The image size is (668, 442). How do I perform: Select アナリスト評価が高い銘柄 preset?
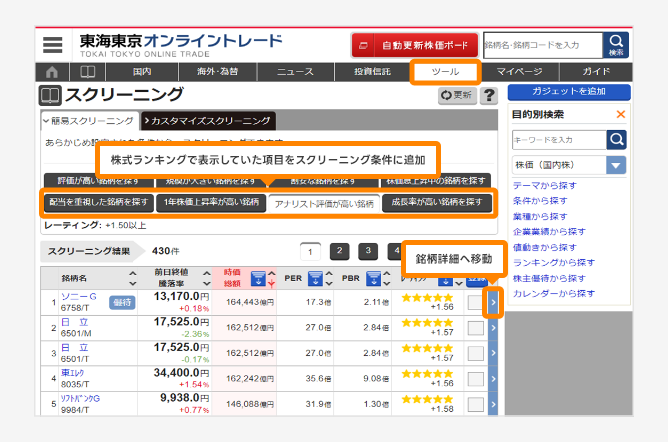coord(324,204)
